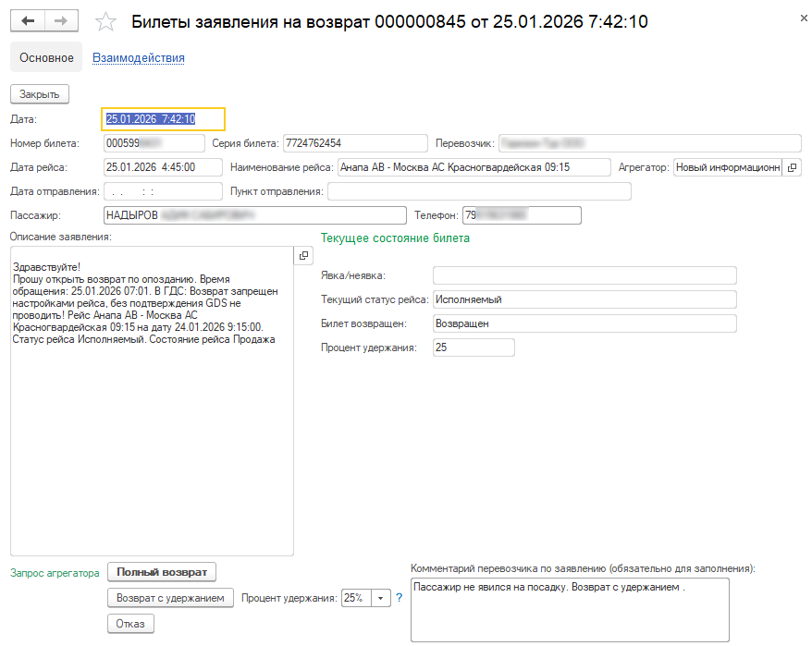
Task: Select the empty Пункт отправления field
Action: [x=479, y=191]
